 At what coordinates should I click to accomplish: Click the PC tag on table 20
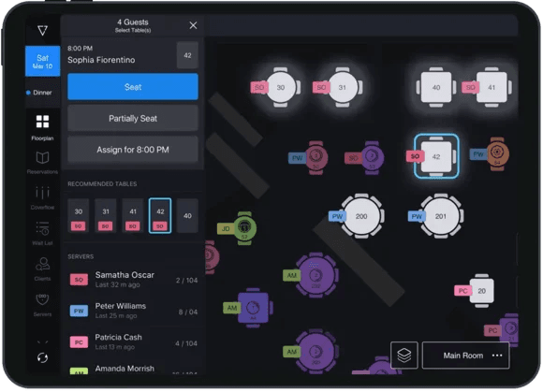tap(463, 291)
